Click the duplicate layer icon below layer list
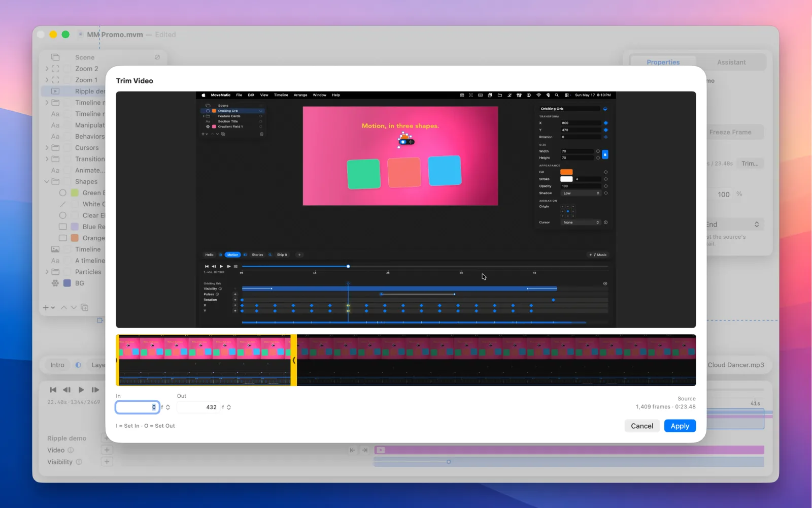Screen dimensions: 812x508 (84, 307)
